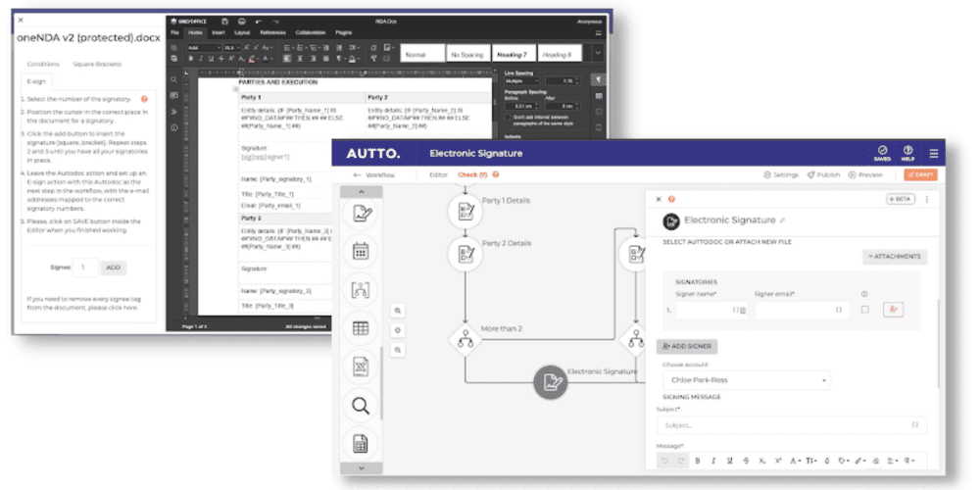Open the three-dot options in the action panel
This screenshot has height=490, width=980.
tap(927, 199)
